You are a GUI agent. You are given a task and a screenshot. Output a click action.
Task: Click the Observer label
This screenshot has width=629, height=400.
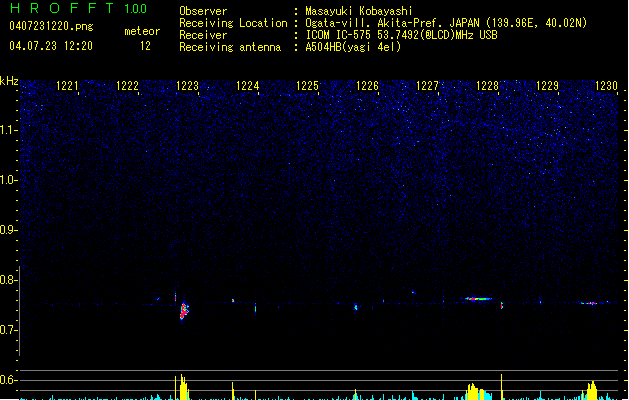point(203,11)
